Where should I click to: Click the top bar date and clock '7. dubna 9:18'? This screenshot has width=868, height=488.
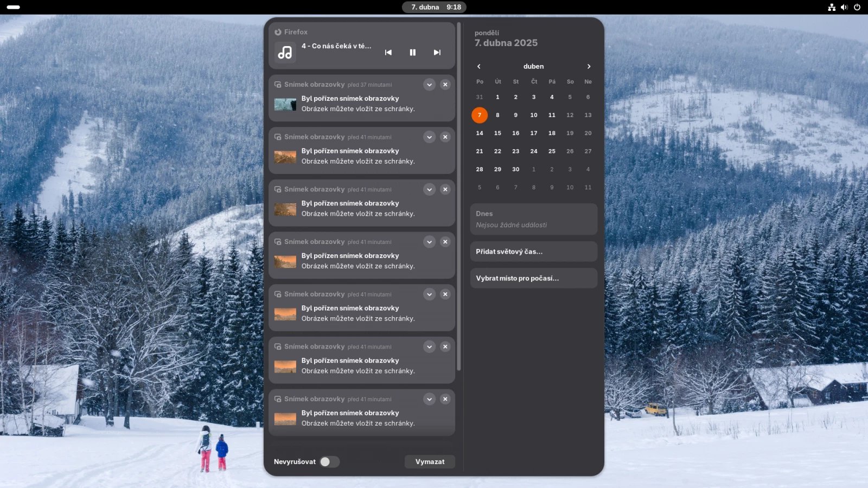click(435, 7)
